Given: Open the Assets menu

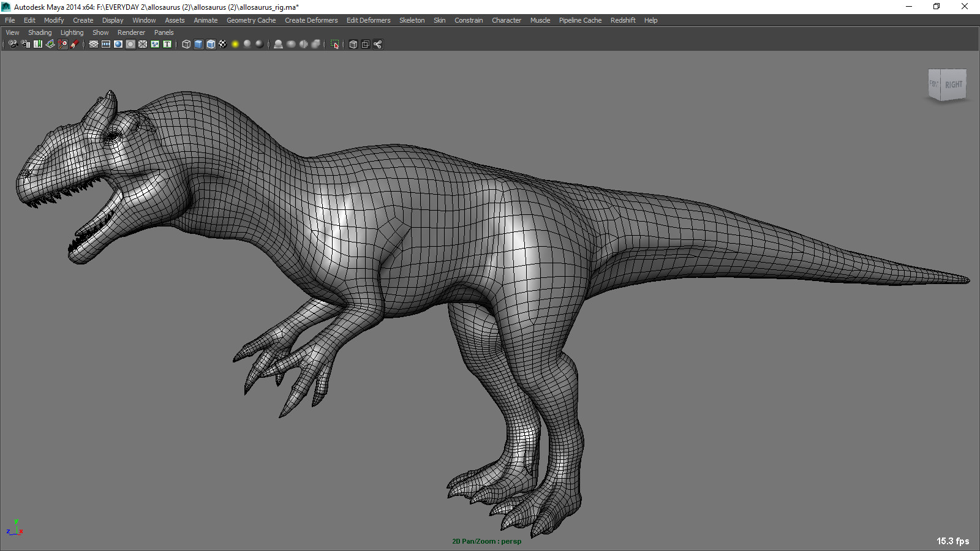Looking at the screenshot, I should pyautogui.click(x=175, y=20).
